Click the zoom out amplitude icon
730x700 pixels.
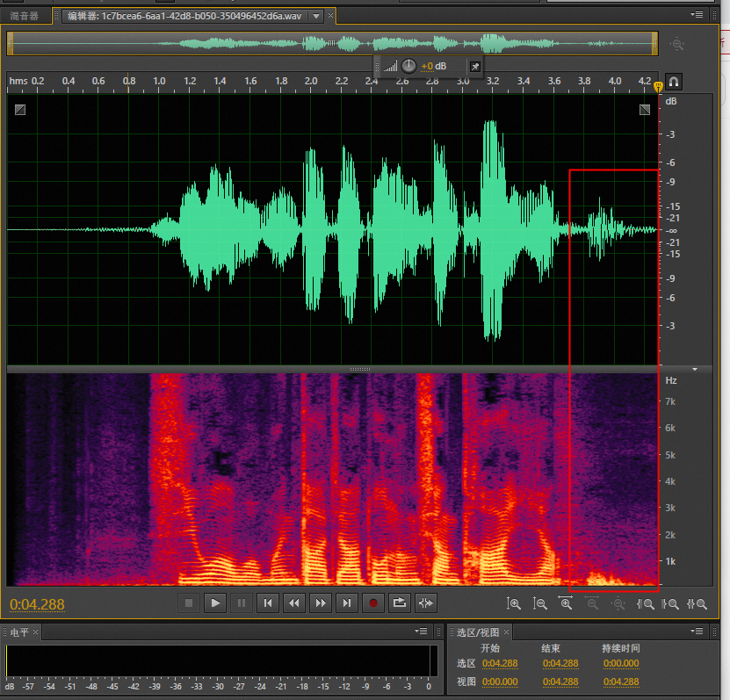click(540, 603)
